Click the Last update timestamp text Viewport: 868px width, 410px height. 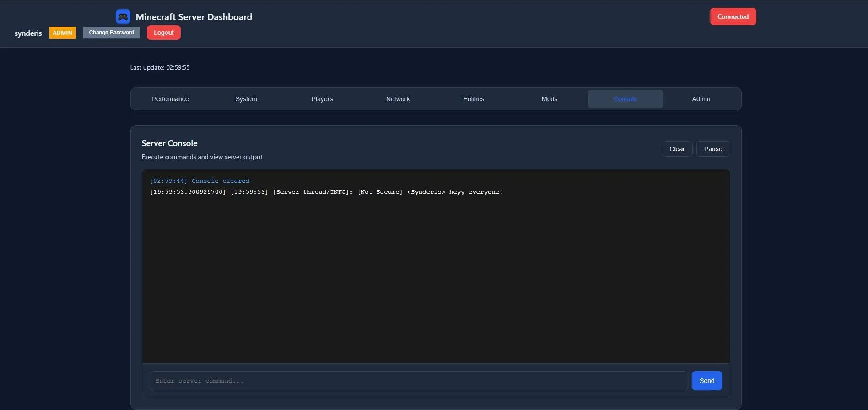click(160, 67)
